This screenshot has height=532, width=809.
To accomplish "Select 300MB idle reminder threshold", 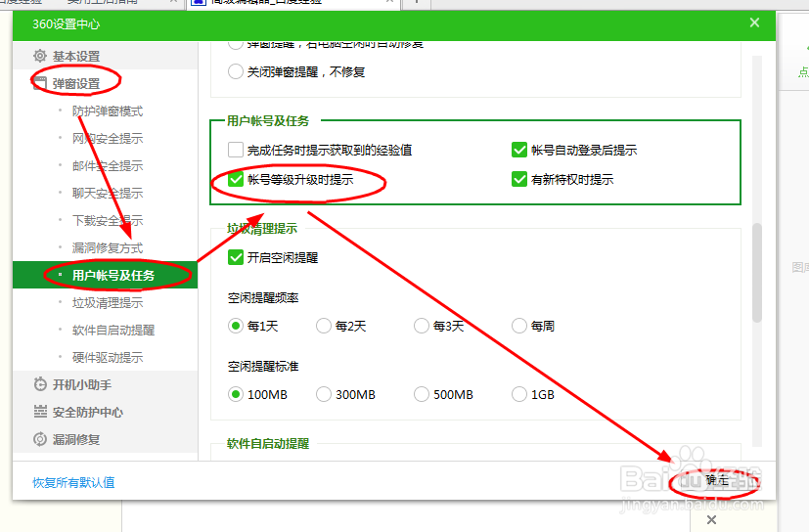I will coord(324,394).
